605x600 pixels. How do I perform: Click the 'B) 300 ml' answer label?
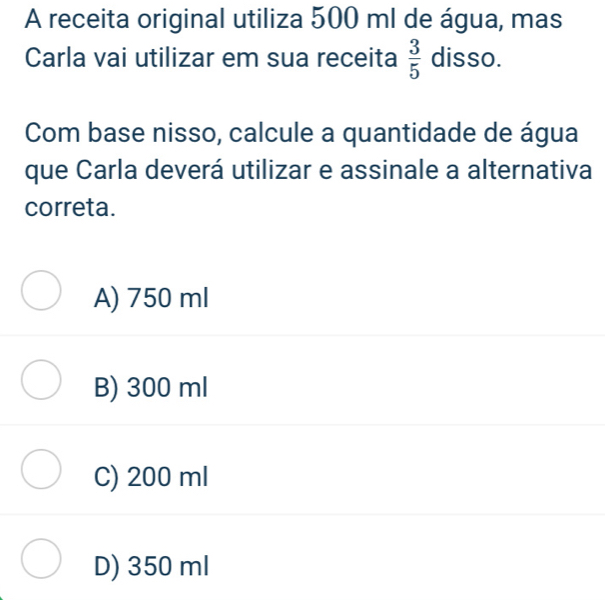(x=151, y=387)
